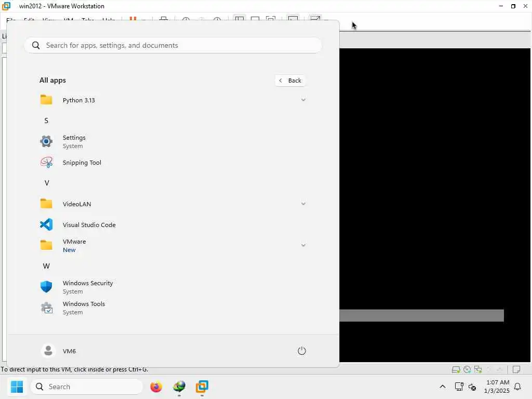
Task: Click the VMware network adapter status icon
Action: point(478,369)
